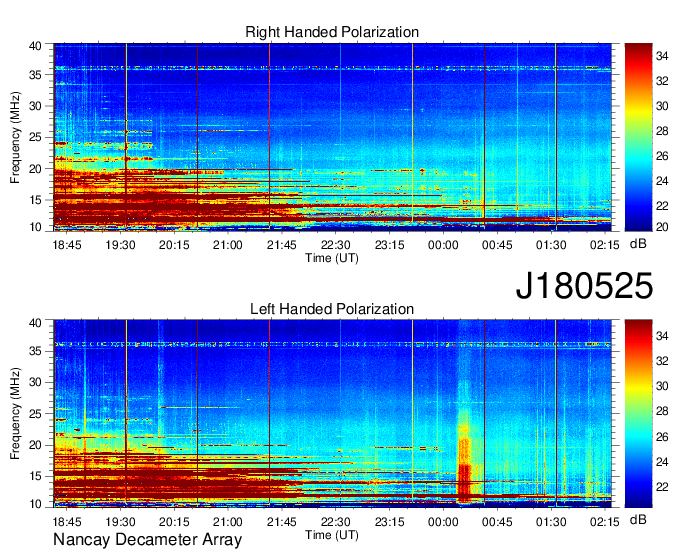
Task: Click Time (UT) label under Right Handed plot
Action: [x=332, y=258]
